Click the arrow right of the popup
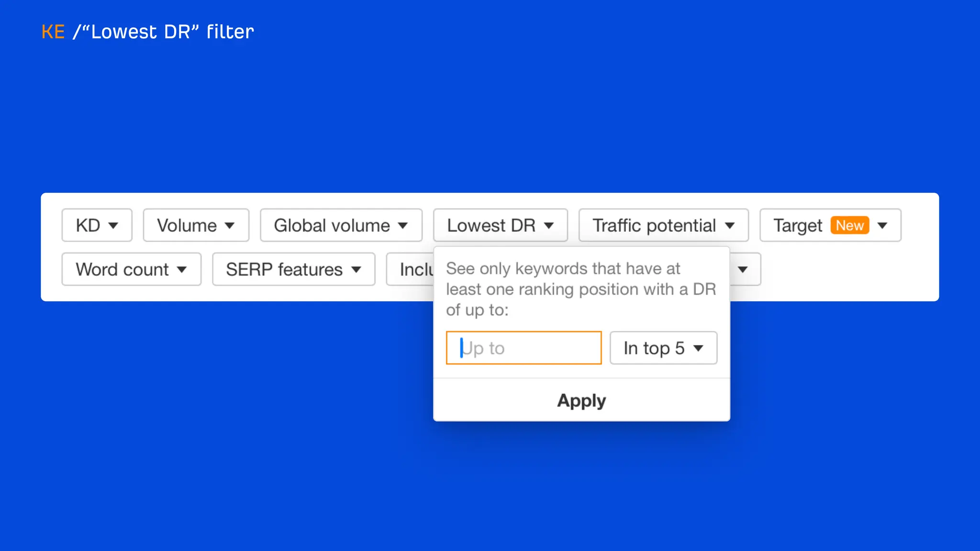 [743, 270]
